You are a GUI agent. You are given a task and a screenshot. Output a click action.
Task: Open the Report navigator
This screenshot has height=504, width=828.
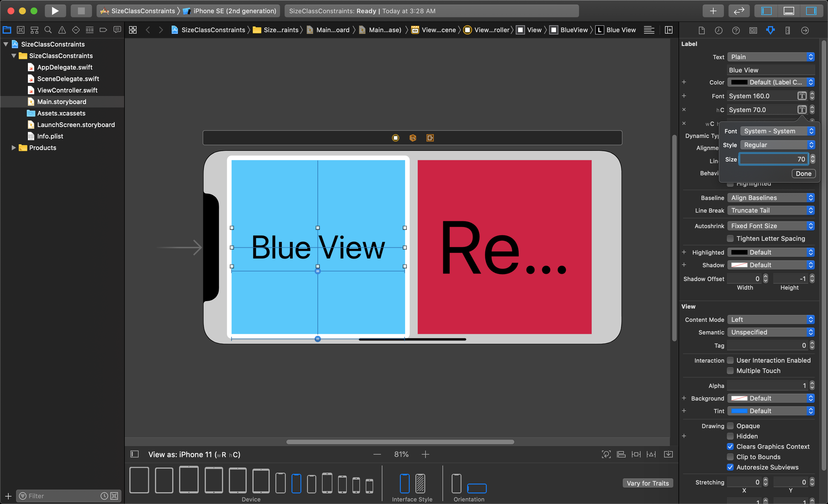[x=117, y=30]
